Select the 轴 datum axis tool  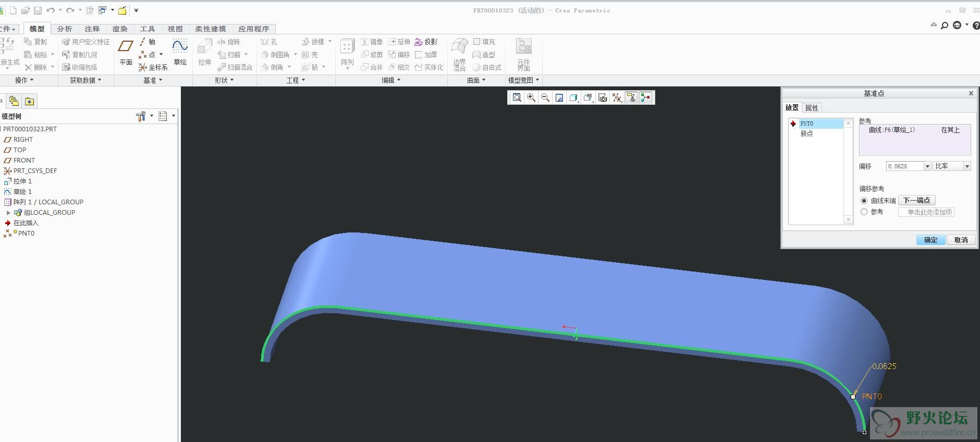click(x=148, y=42)
